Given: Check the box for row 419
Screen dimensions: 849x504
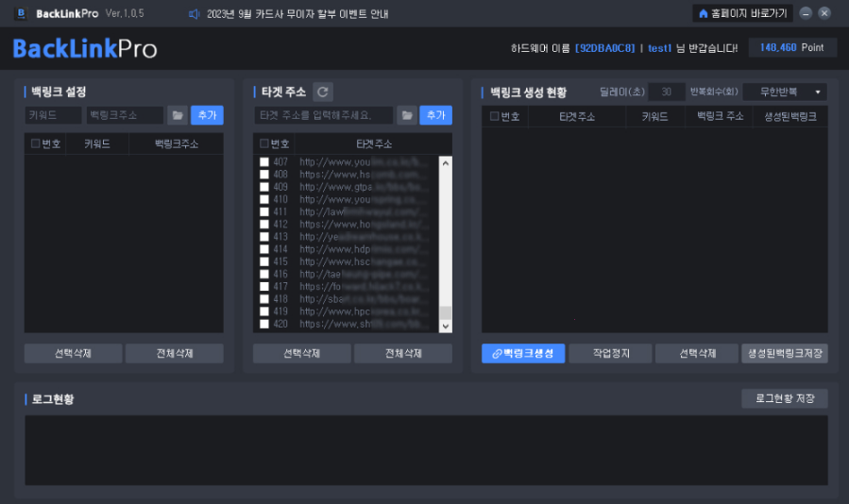Looking at the screenshot, I should 264,311.
